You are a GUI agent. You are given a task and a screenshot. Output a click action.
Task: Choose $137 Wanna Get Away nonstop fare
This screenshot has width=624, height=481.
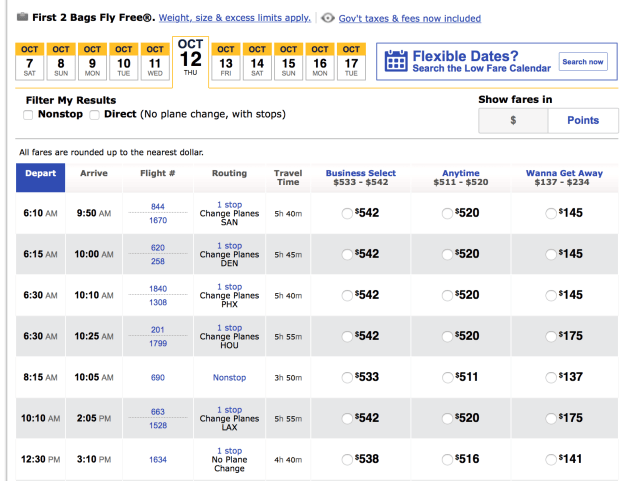pyautogui.click(x=551, y=378)
